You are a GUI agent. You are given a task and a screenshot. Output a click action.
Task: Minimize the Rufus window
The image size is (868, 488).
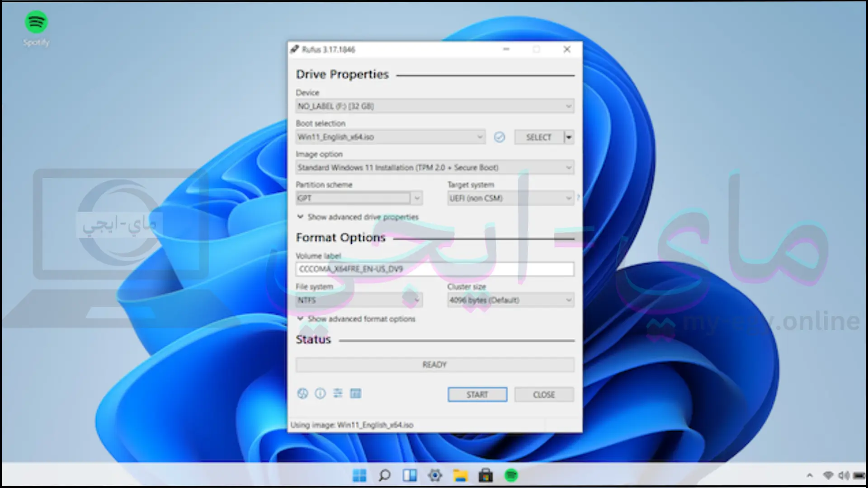point(506,49)
